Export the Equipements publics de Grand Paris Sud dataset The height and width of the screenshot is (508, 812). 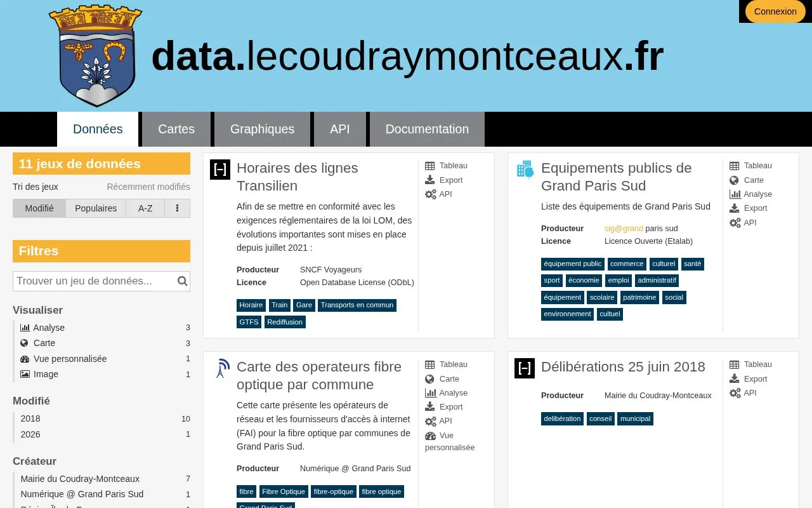coord(749,208)
